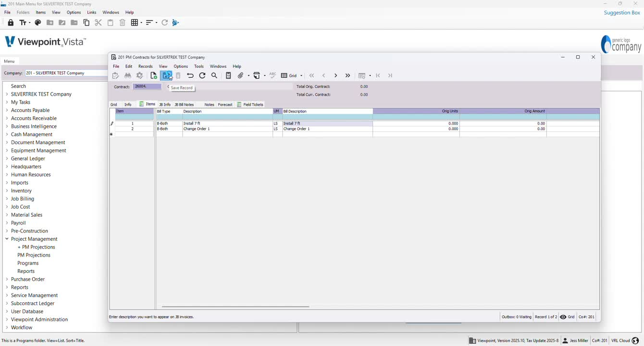Image resolution: width=644 pixels, height=346 pixels.
Task: Open Tools menu in PM Contracts
Action: [x=199, y=66]
